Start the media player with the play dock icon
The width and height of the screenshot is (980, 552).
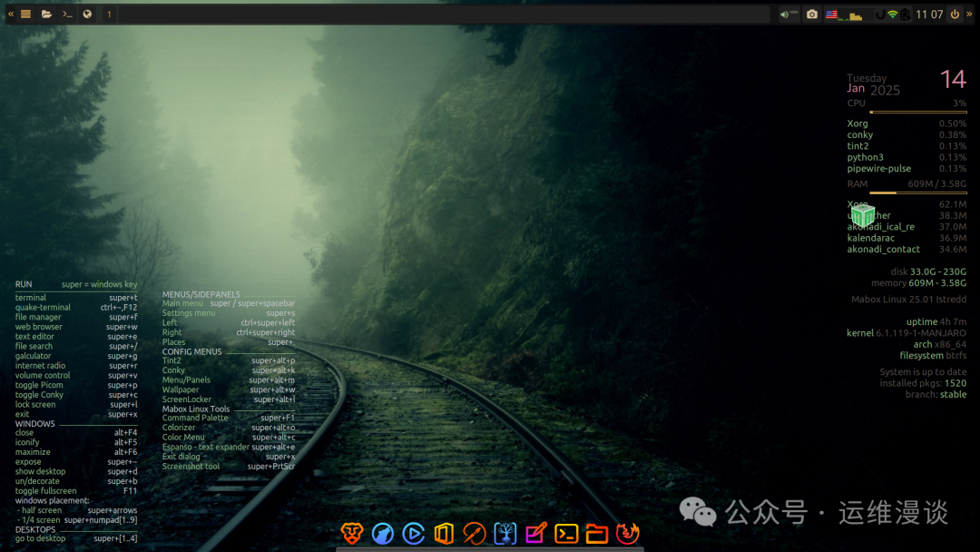click(x=413, y=534)
